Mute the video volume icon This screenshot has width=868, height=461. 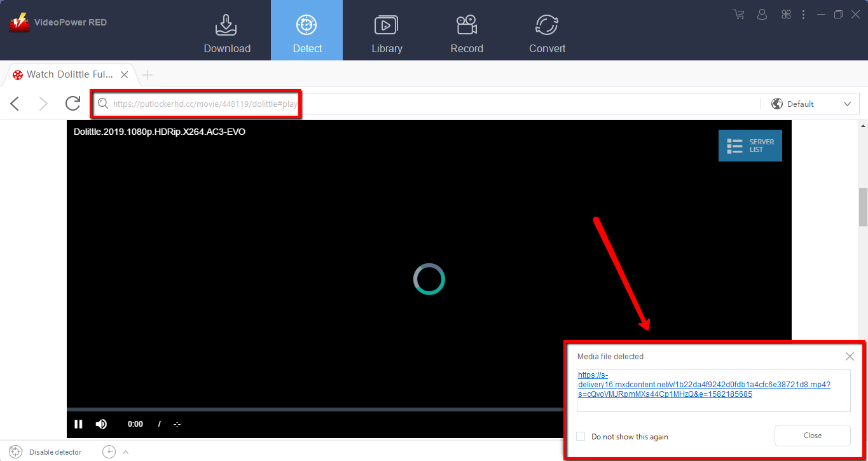coord(101,424)
